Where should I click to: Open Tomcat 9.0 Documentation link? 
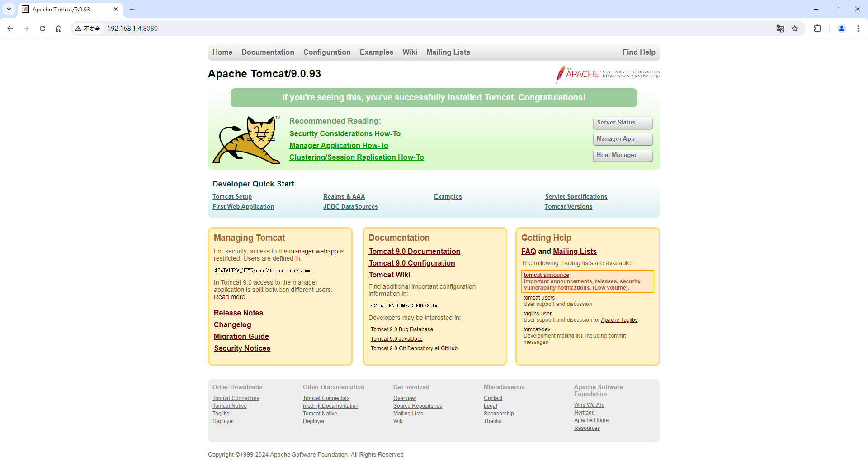coord(415,252)
